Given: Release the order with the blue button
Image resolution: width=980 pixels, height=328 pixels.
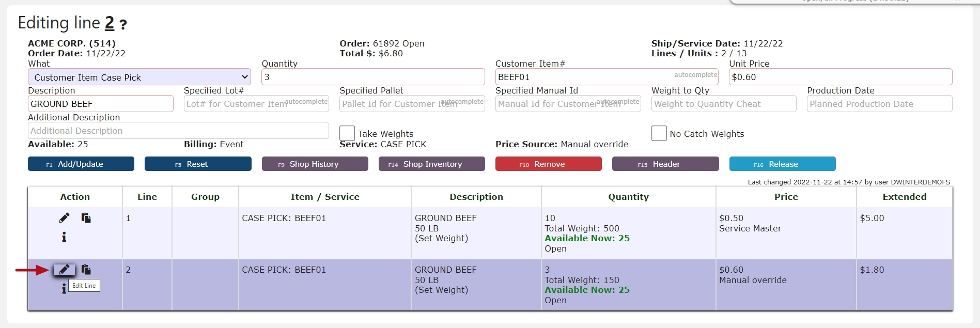Looking at the screenshot, I should 782,164.
